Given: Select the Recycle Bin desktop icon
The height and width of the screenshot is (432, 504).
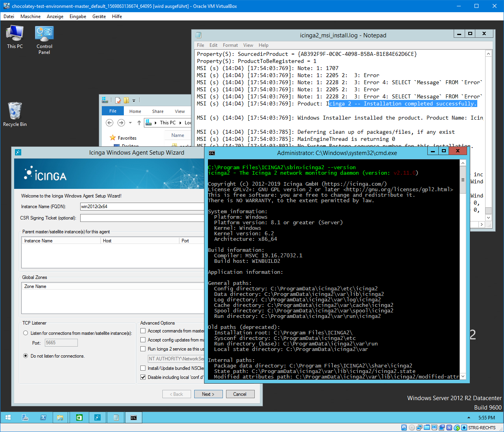Looking at the screenshot, I should point(15,114).
